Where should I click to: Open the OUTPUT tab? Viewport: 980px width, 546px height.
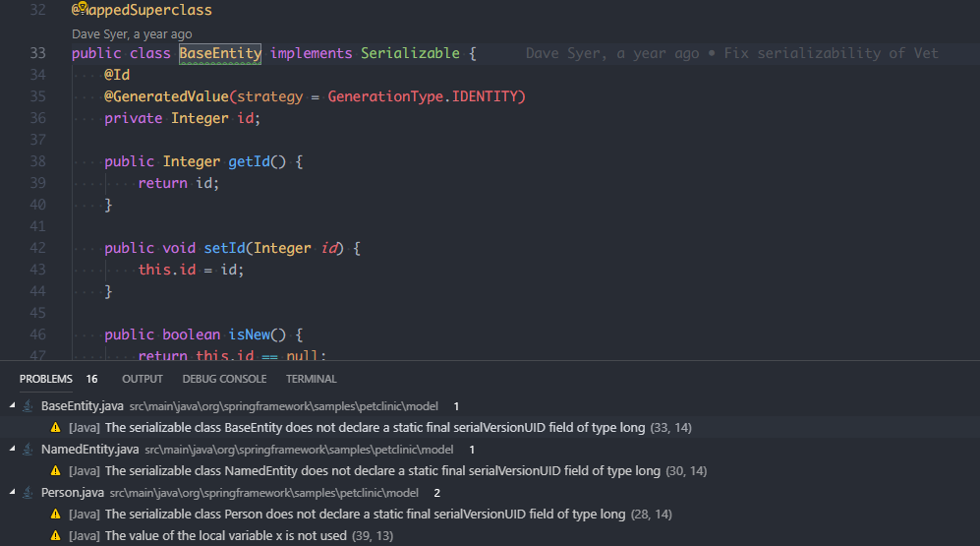click(x=143, y=379)
